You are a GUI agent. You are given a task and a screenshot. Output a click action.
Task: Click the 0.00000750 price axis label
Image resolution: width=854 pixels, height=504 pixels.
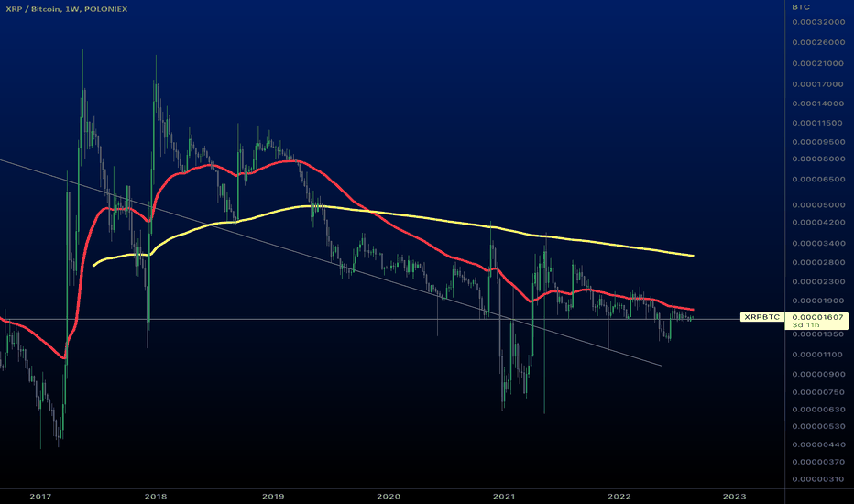(x=818, y=392)
